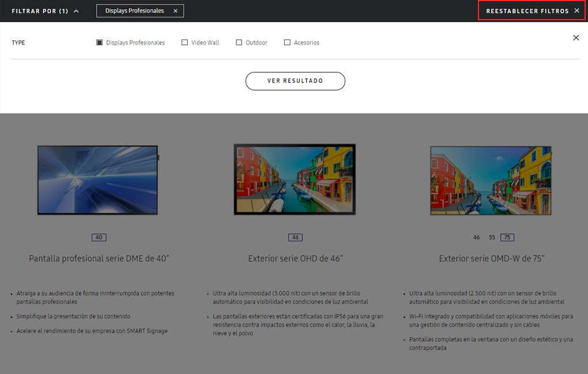Enable the Video Wall checkbox
Viewport: 588px width, 374px height.
184,42
